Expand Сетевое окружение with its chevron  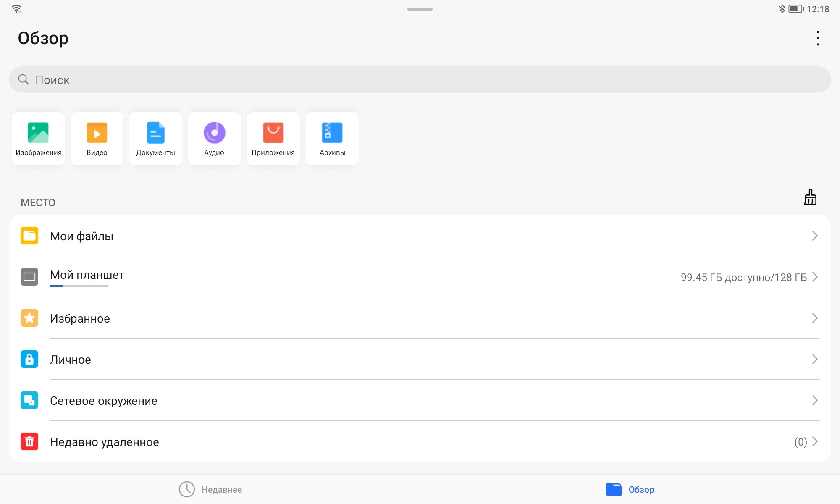click(x=814, y=400)
